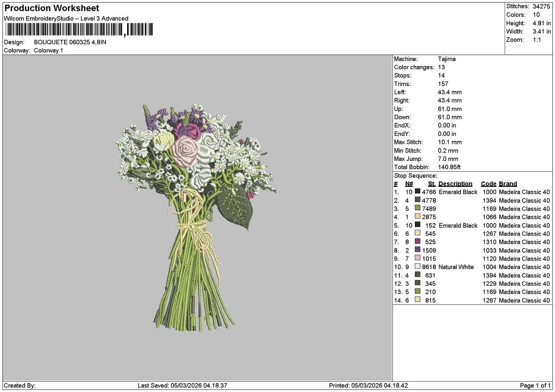Click the cream swatch with 545 stitches

[x=417, y=233]
